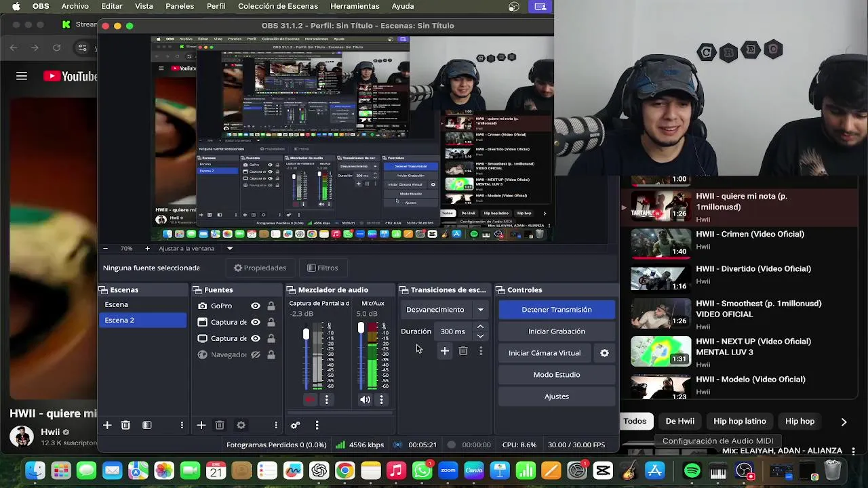
Task: Open virtual camera settings gear
Action: pyautogui.click(x=604, y=353)
